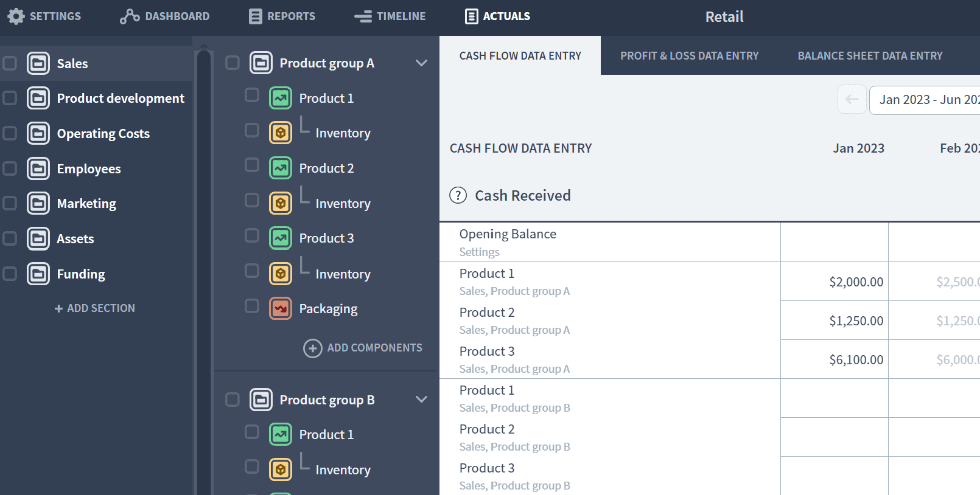Click green revenue icon for Product 2

click(x=281, y=168)
